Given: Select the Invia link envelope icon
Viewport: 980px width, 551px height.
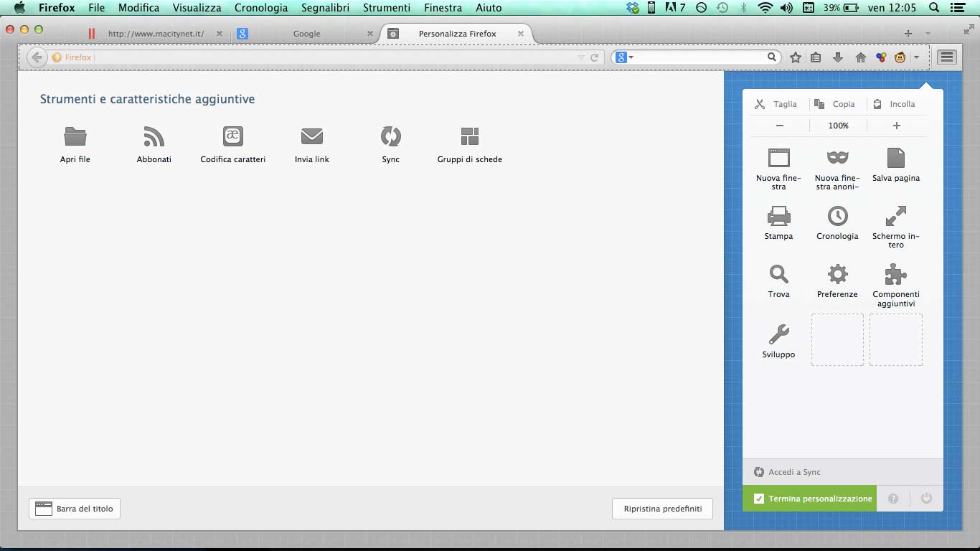Looking at the screenshot, I should [312, 136].
